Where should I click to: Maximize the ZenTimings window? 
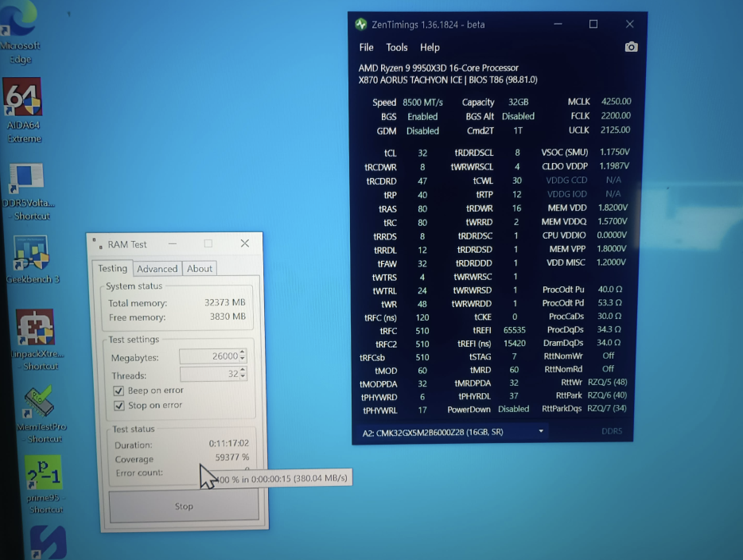593,24
